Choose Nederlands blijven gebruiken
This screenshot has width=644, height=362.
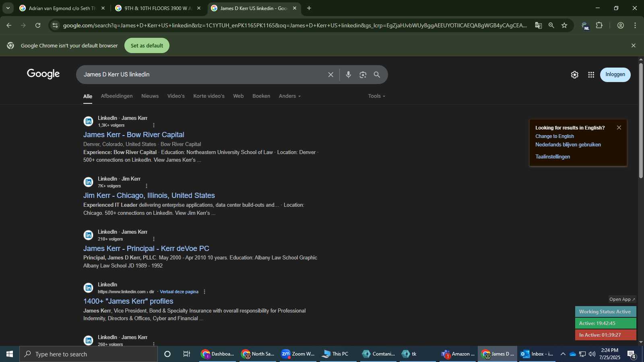pyautogui.click(x=568, y=145)
